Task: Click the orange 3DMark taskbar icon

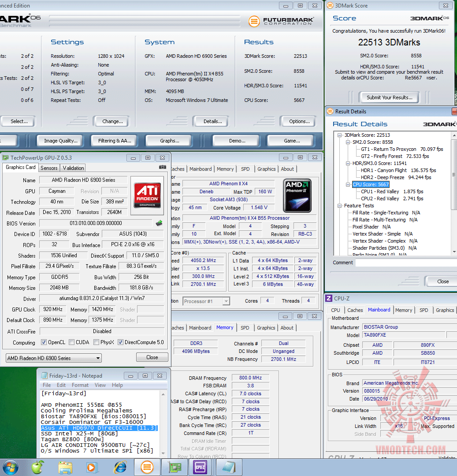Action: click(x=147, y=466)
